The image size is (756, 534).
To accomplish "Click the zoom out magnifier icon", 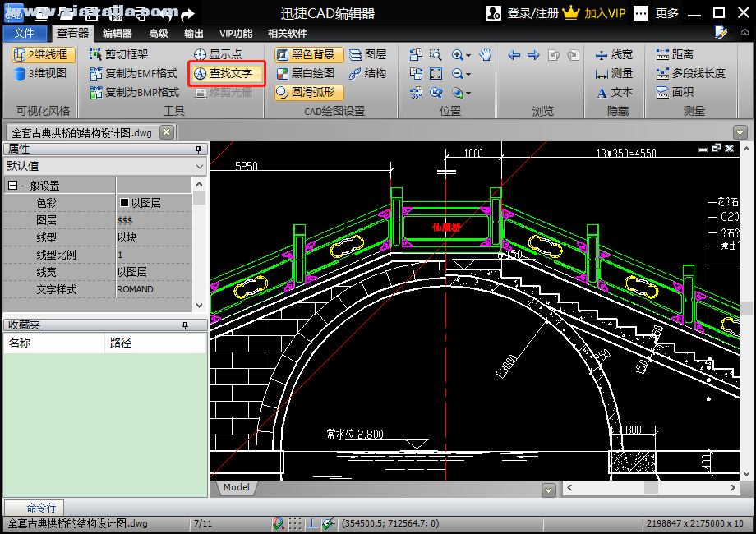I will [x=458, y=73].
